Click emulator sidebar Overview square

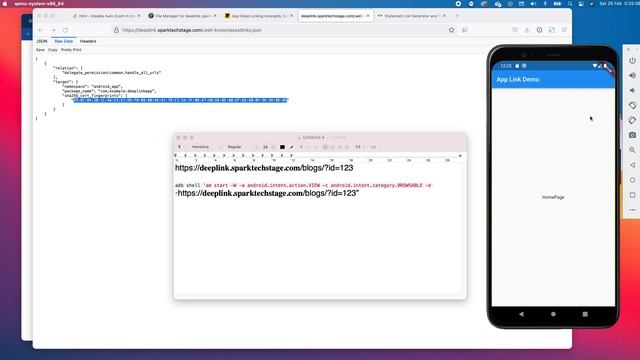coord(632,195)
